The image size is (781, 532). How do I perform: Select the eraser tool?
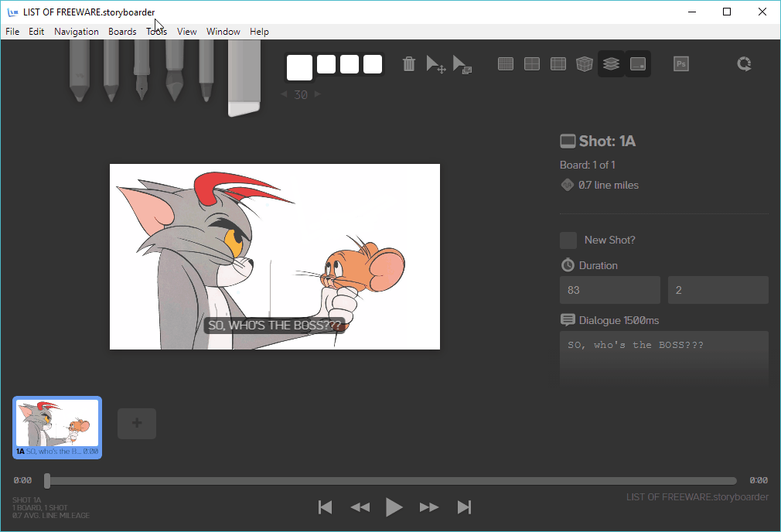[x=244, y=77]
